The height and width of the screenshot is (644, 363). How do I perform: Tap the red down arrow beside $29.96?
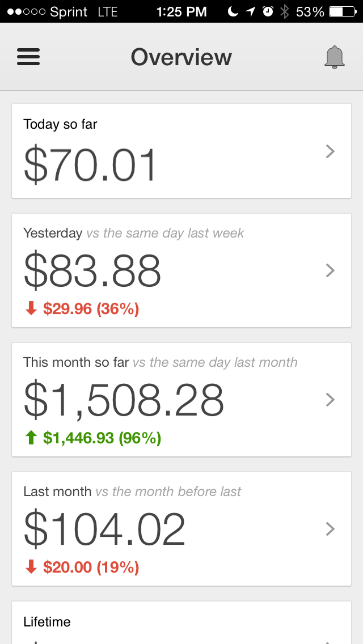point(31,309)
